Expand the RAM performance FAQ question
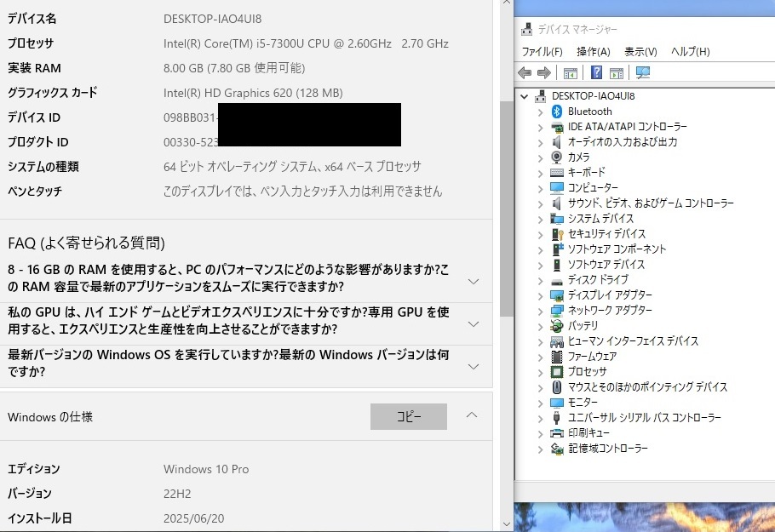The width and height of the screenshot is (775, 532). tap(474, 282)
